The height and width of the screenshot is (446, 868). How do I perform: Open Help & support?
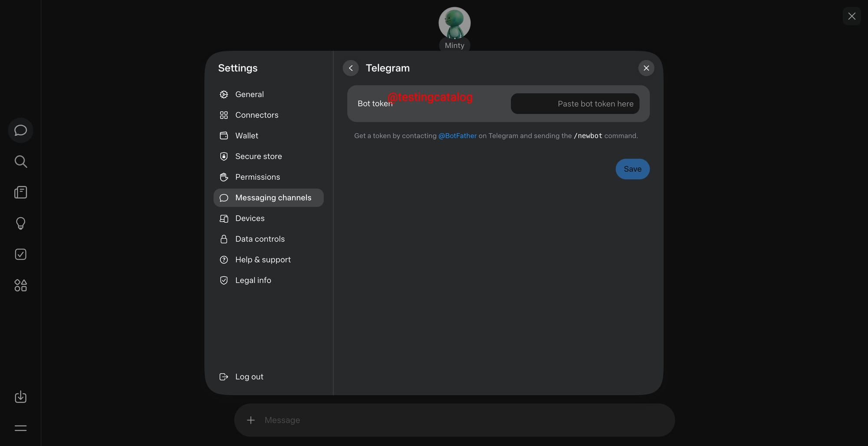click(x=269, y=259)
